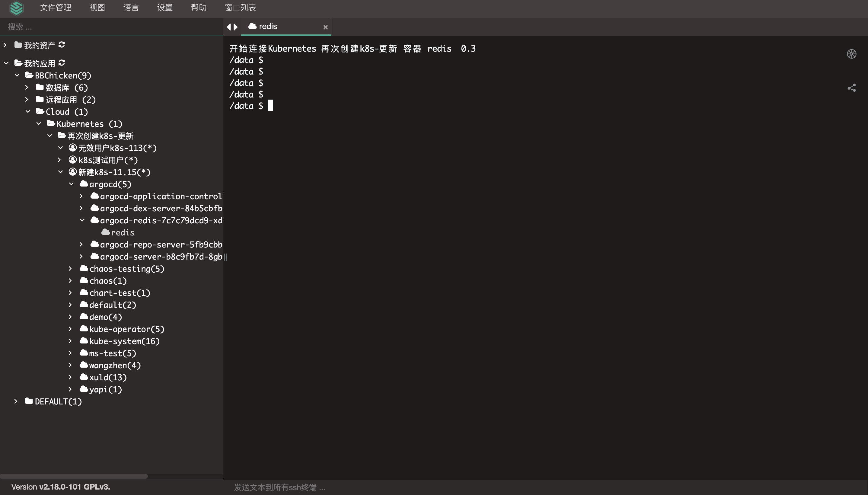Click the sidebar horizontal scrollbar
This screenshot has width=868, height=495.
click(x=74, y=476)
